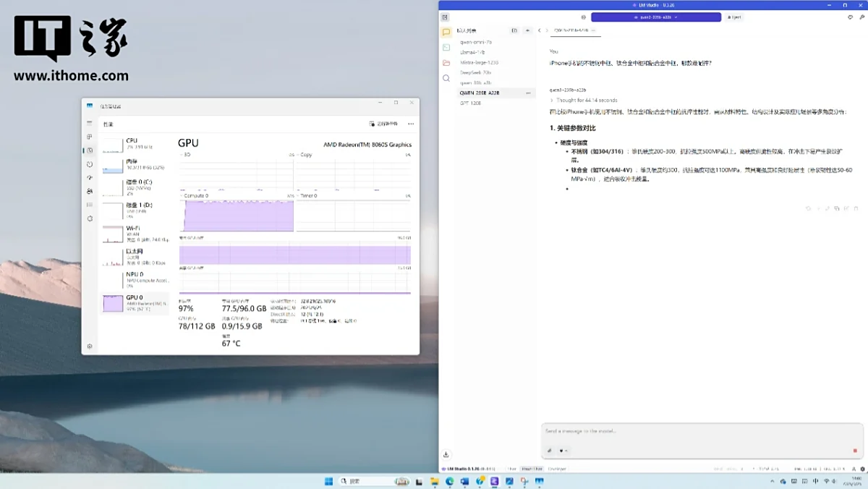Open the qwen3-235b-a22b model selector dropdown

pos(655,17)
